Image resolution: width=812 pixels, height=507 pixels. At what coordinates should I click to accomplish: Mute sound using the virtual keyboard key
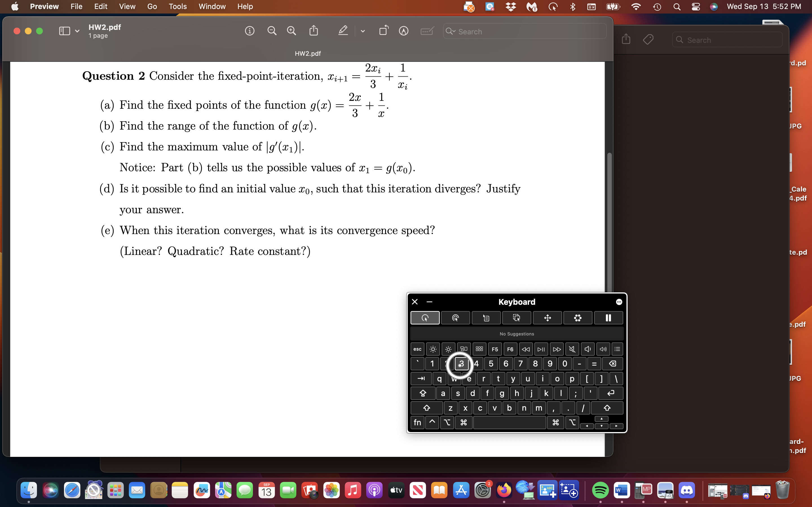coord(572,349)
